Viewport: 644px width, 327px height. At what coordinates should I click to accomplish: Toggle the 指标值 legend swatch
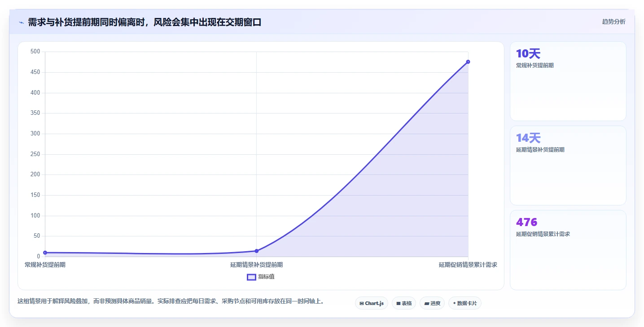tap(251, 277)
